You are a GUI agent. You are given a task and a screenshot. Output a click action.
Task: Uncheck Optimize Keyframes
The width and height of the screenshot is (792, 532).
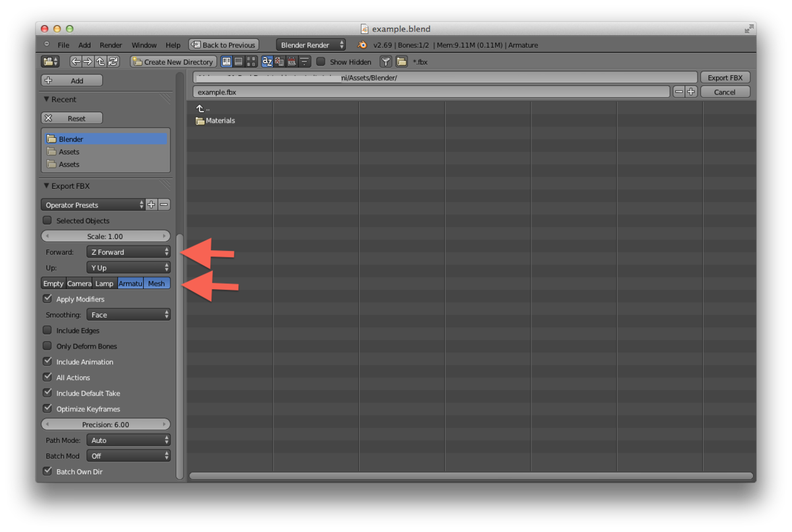click(x=47, y=409)
